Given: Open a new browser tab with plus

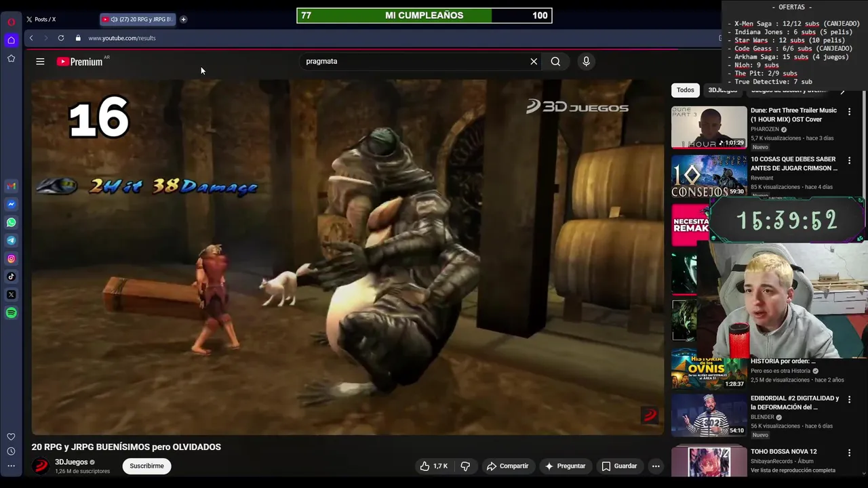Looking at the screenshot, I should (183, 20).
